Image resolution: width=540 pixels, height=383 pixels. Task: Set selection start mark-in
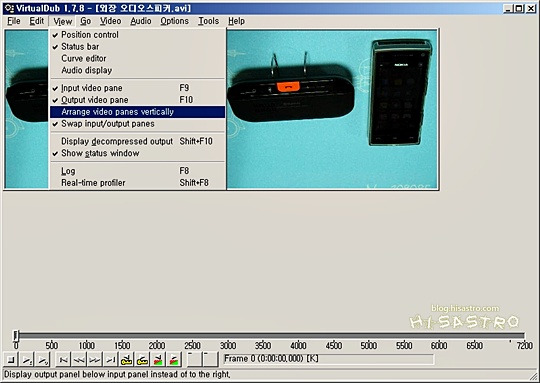coord(194,360)
